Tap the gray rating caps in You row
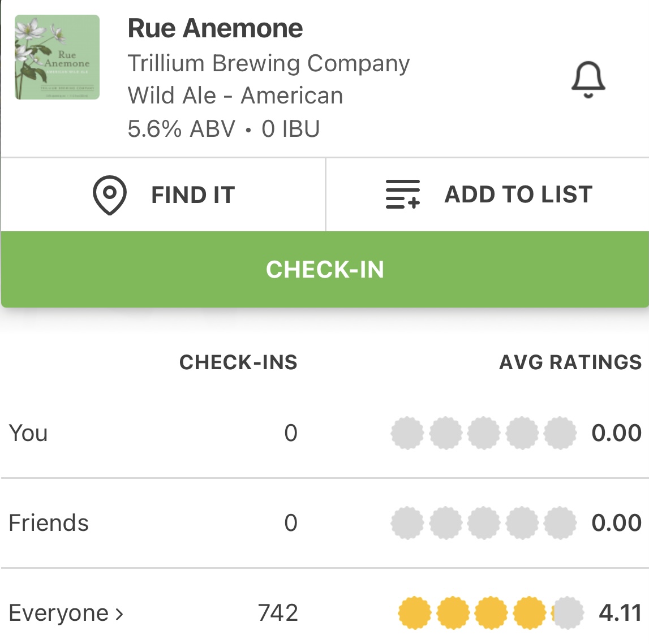This screenshot has height=644, width=649. 483,433
